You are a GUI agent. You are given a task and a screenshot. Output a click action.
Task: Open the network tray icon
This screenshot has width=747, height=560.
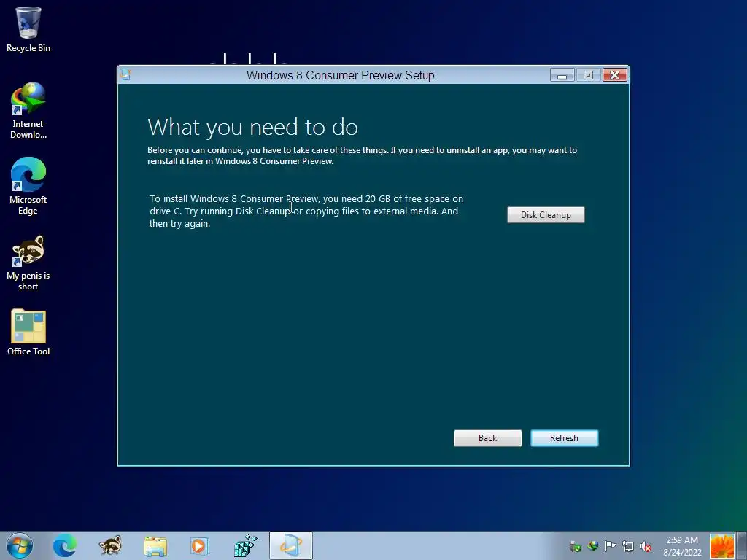tap(628, 546)
